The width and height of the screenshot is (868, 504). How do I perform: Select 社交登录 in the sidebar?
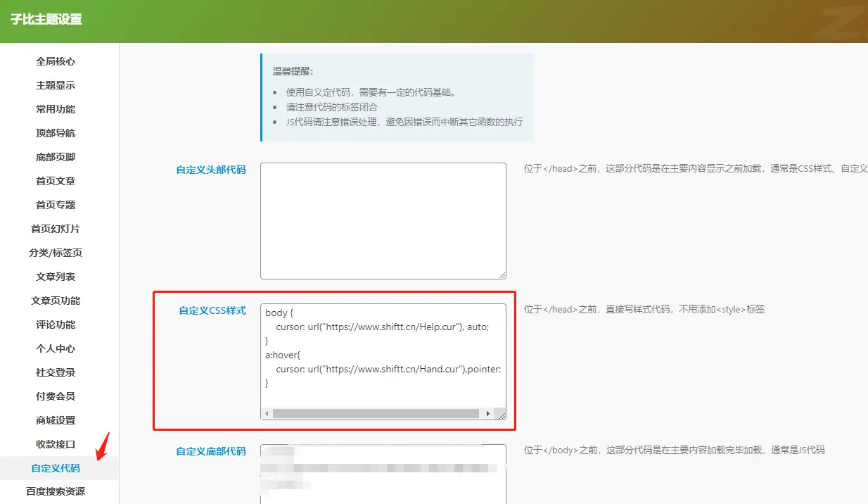tap(56, 372)
